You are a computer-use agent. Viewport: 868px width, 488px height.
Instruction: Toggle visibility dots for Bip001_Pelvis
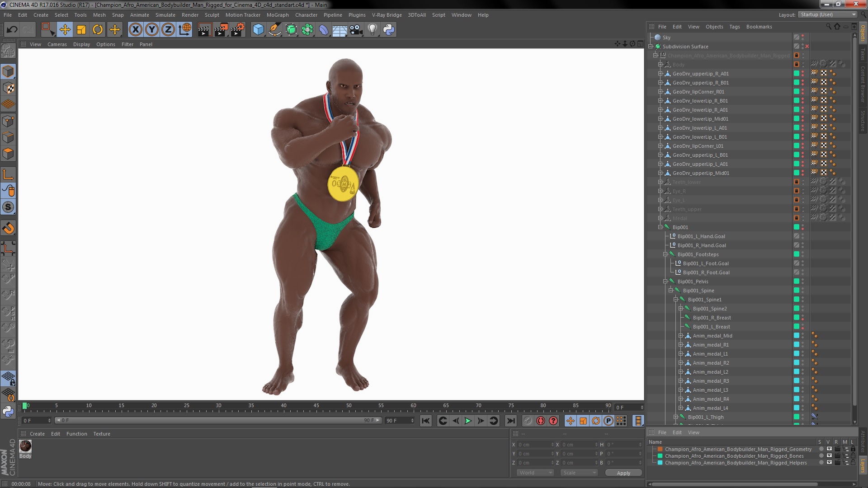pos(803,282)
